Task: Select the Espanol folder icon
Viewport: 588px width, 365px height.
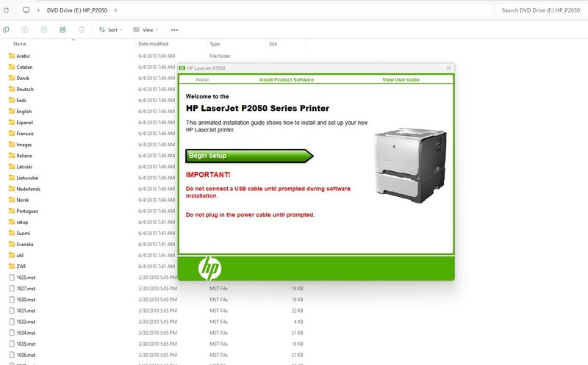Action: pyautogui.click(x=12, y=122)
